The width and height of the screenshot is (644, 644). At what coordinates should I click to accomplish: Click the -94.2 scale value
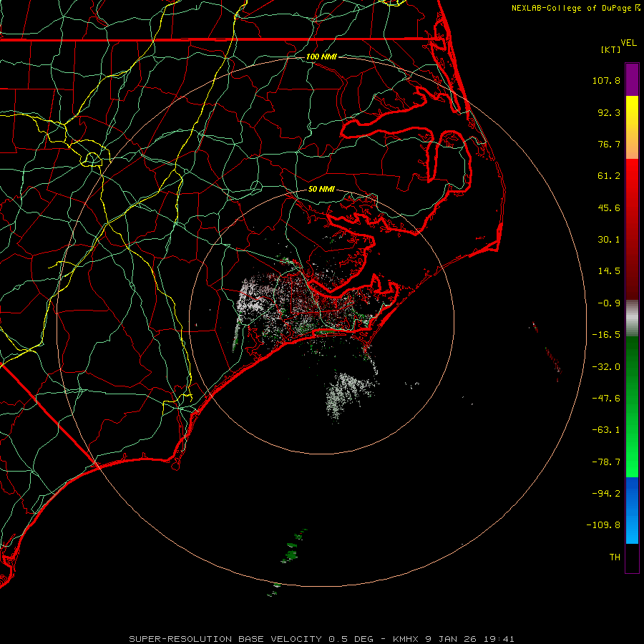click(x=606, y=493)
